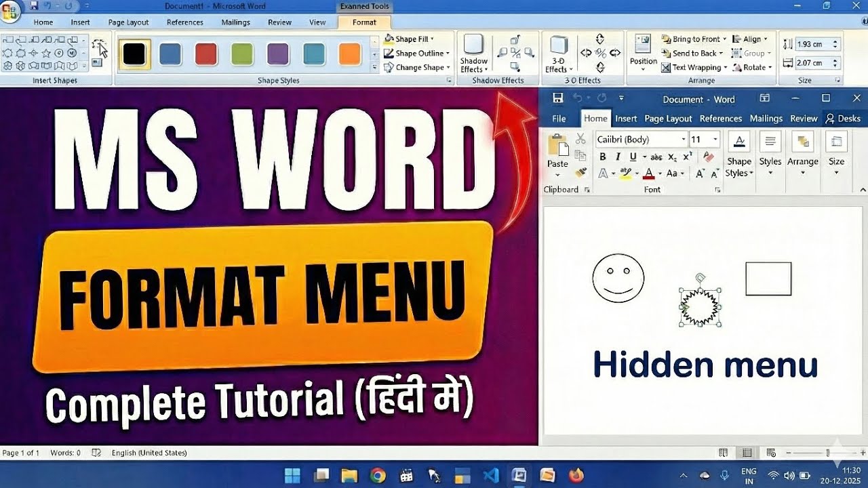Click the Shadow Effects button

(x=474, y=54)
